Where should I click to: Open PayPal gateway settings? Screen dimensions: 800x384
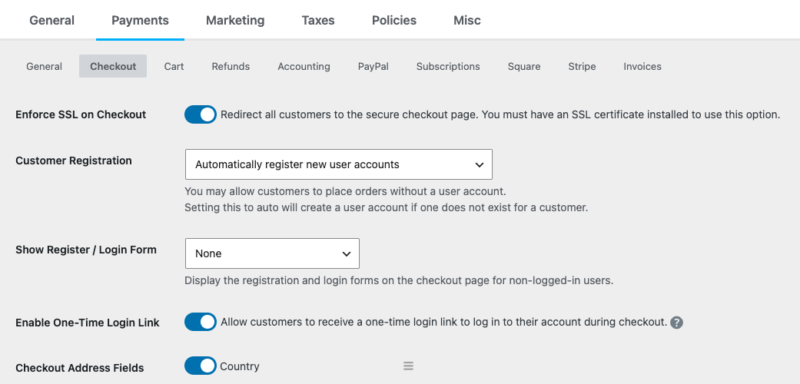(373, 66)
